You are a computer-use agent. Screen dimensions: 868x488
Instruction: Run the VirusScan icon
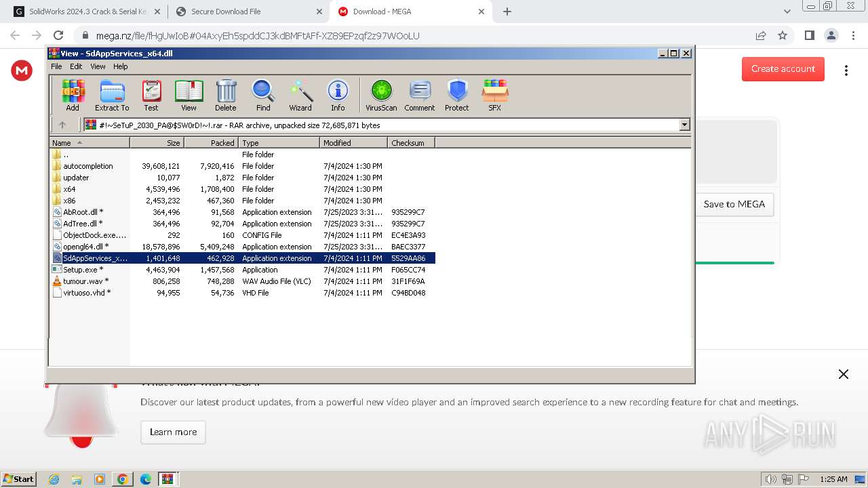click(x=381, y=95)
